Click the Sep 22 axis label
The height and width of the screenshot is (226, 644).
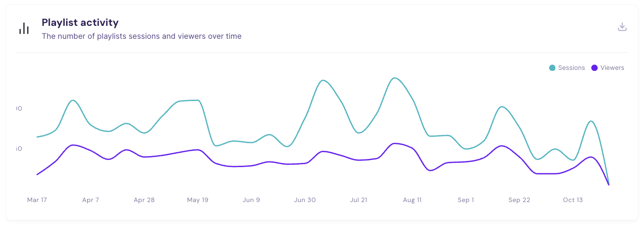click(x=519, y=200)
